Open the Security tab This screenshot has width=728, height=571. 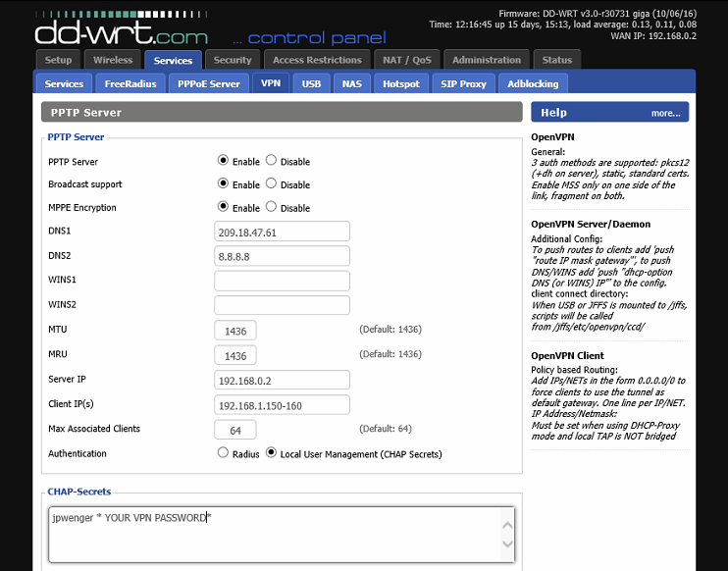(233, 60)
